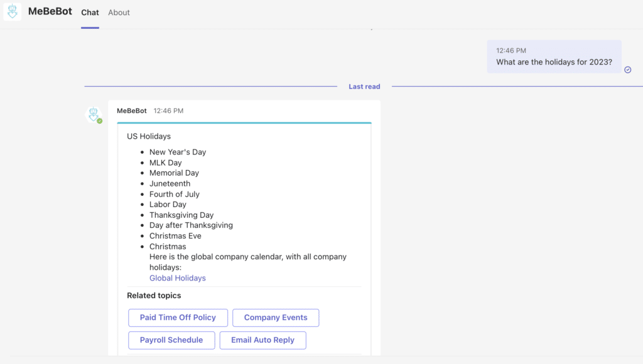Click the Last read divider label
Image resolution: width=643 pixels, height=364 pixels.
tap(364, 87)
